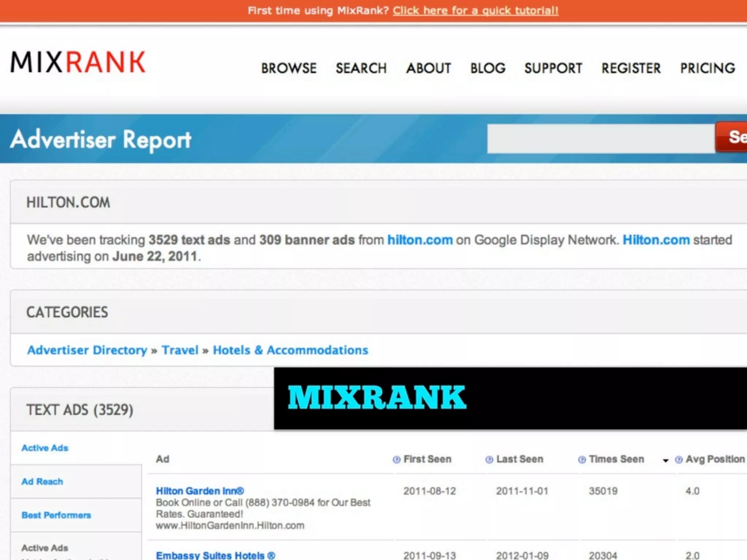Select the Best Performers tab
Image resolution: width=747 pixels, height=560 pixels.
(56, 515)
